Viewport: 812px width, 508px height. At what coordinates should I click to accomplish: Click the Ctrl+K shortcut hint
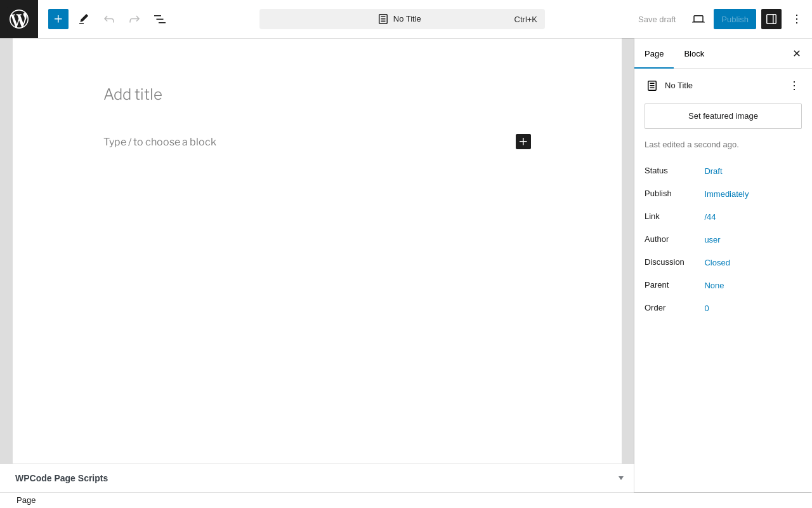525,19
